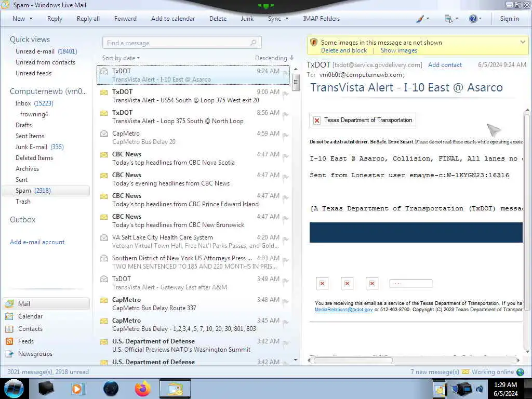Click Forward in the toolbar

[x=125, y=19]
